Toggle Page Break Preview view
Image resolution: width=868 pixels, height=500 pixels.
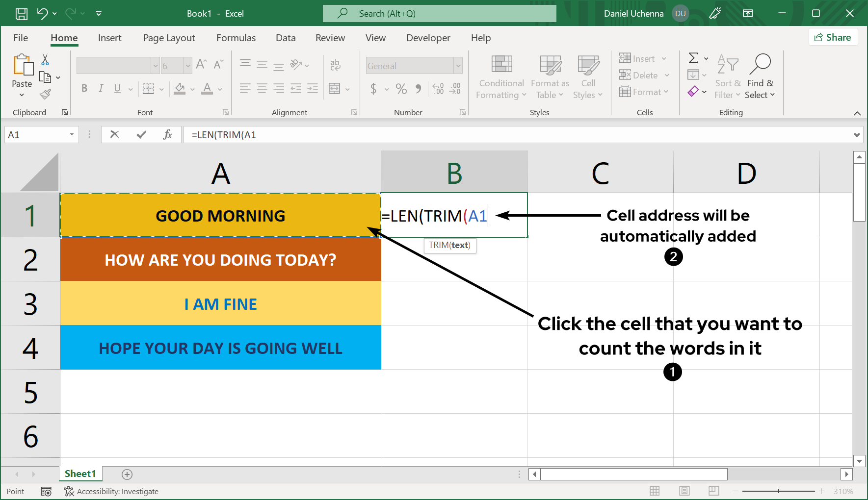(714, 491)
